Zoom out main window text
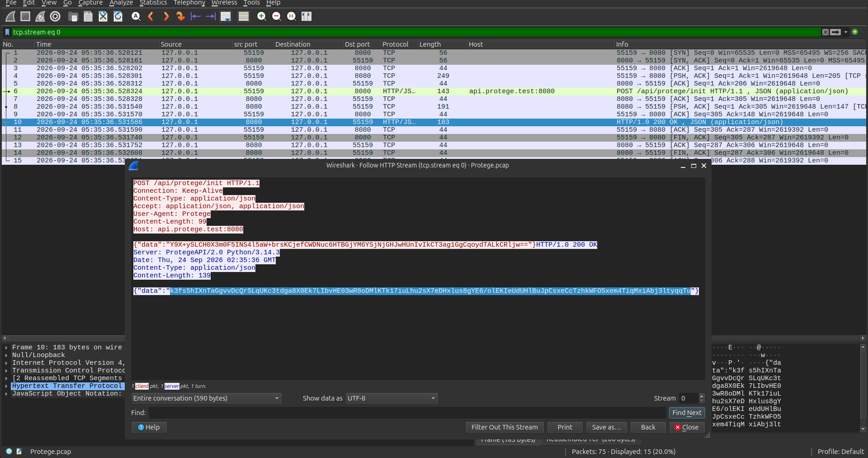 tap(277, 17)
